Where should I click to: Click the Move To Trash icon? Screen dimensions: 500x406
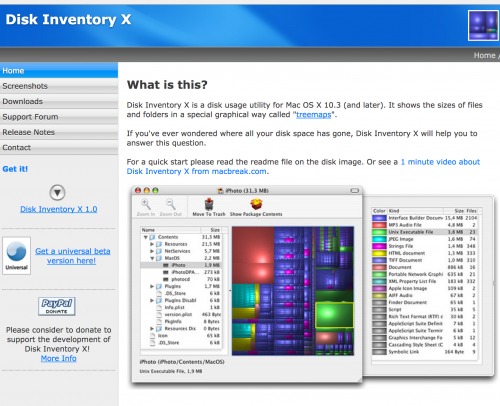(209, 204)
